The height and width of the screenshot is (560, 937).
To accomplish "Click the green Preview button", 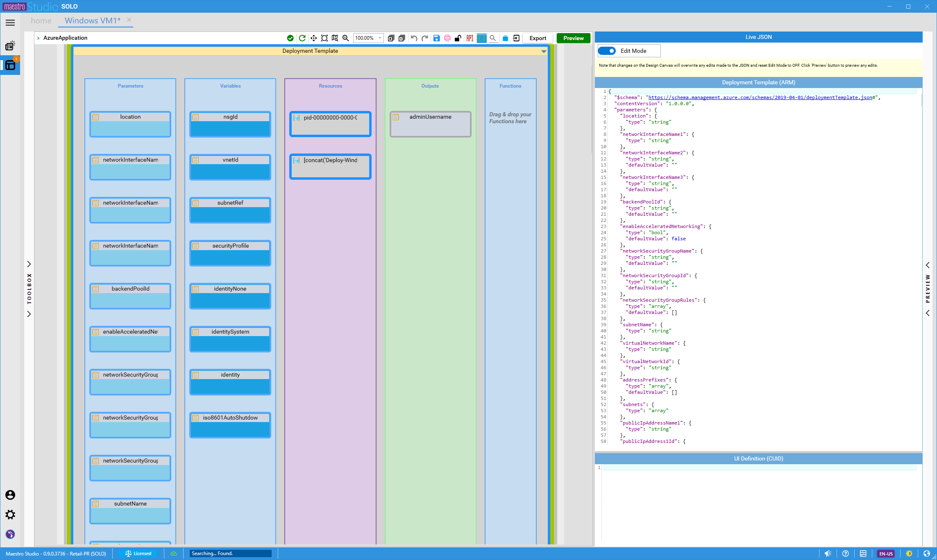I will tap(574, 38).
